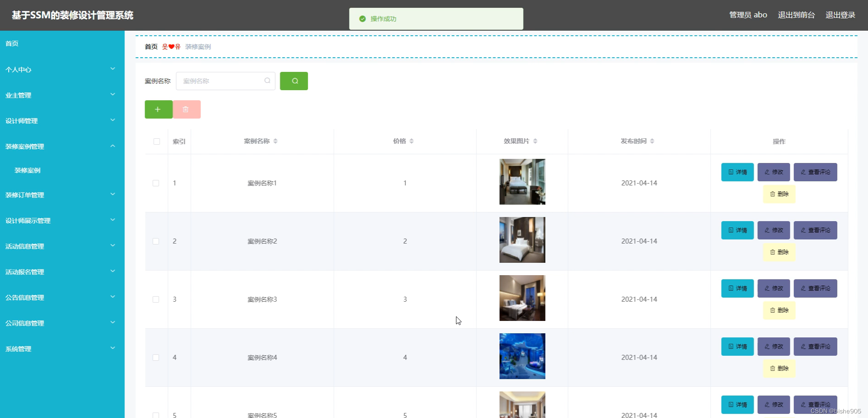The image size is (868, 418).
Task: Click 查看评论 for 案例名称2 row
Action: [815, 230]
